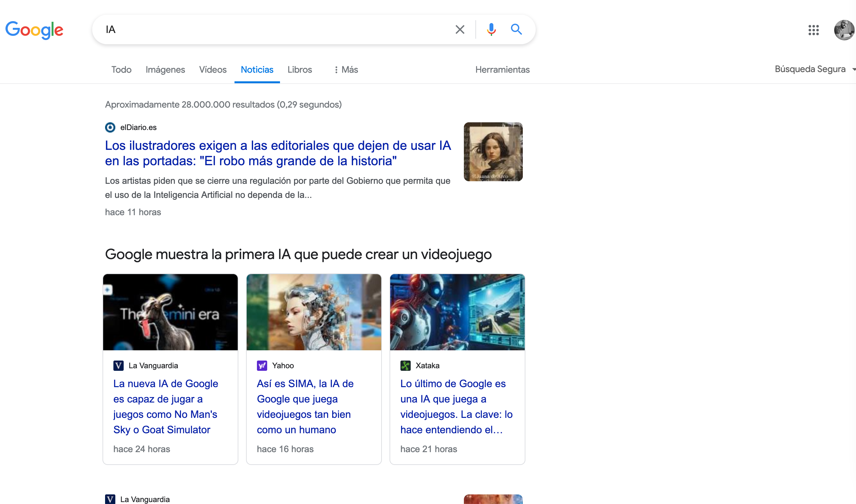856x504 pixels.
Task: Click the elDiario.es site favicon
Action: [110, 127]
